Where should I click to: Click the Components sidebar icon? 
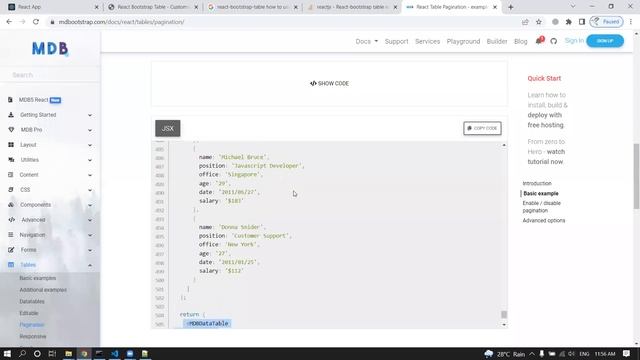[11, 204]
